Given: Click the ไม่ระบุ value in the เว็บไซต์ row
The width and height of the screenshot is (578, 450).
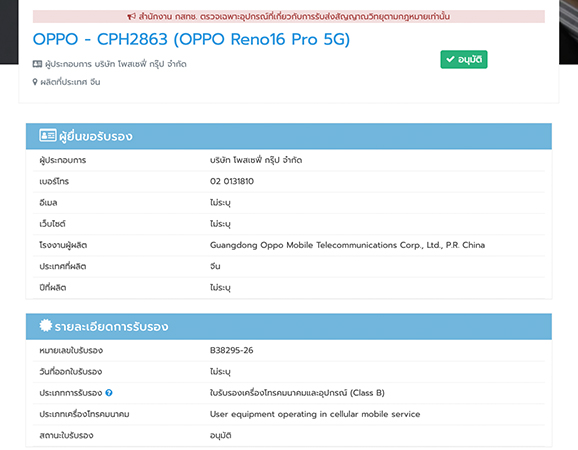Looking at the screenshot, I should pyautogui.click(x=220, y=224).
